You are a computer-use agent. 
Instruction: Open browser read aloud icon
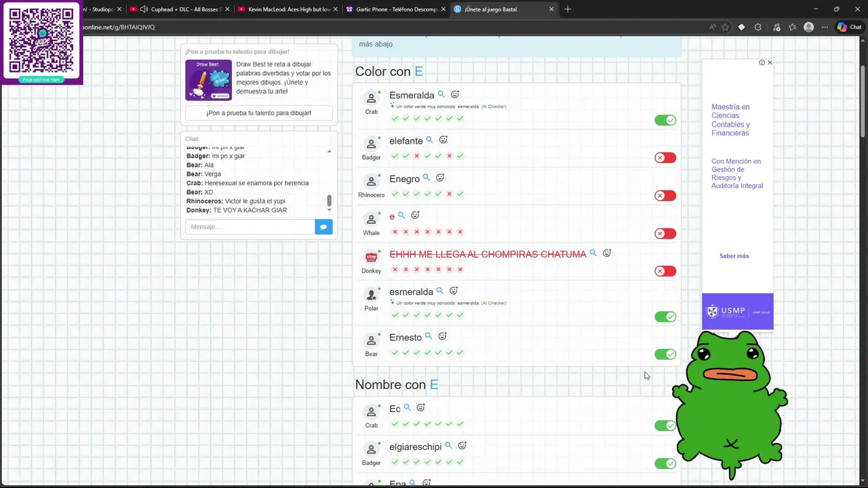[712, 27]
